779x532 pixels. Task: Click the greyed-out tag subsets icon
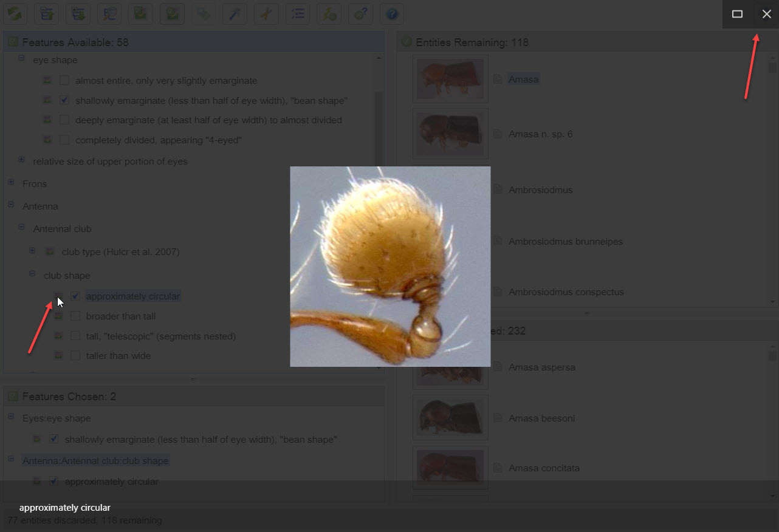(204, 14)
